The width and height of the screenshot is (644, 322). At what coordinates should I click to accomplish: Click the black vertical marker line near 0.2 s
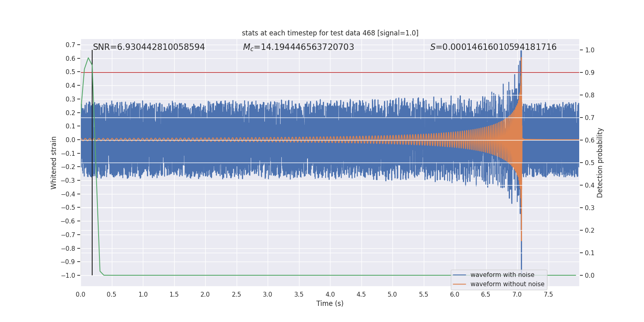coord(92,163)
